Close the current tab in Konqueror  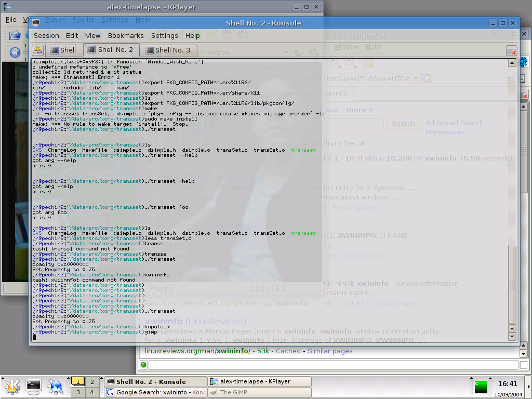[x=524, y=96]
